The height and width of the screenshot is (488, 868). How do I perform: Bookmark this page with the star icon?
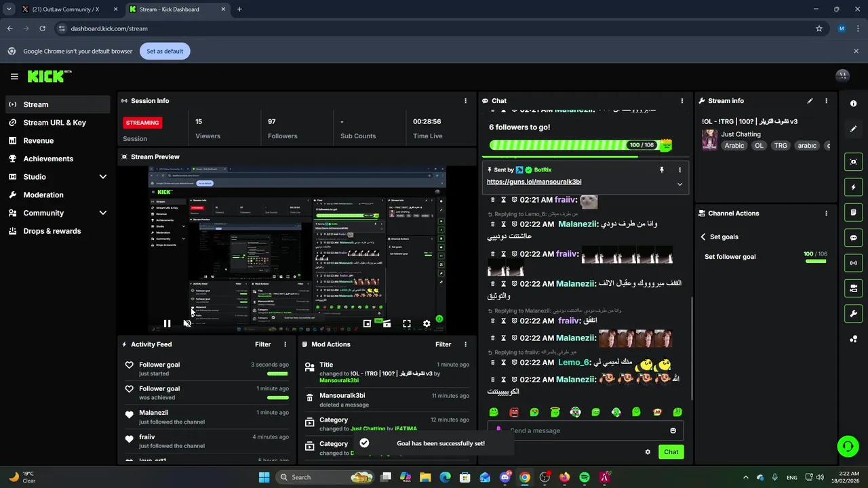[x=819, y=28]
